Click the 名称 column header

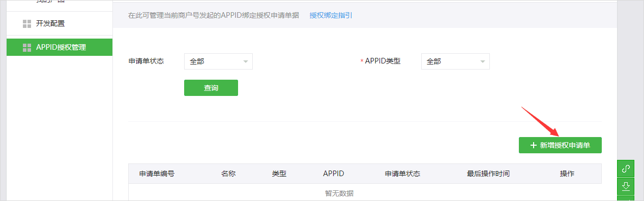(228, 174)
